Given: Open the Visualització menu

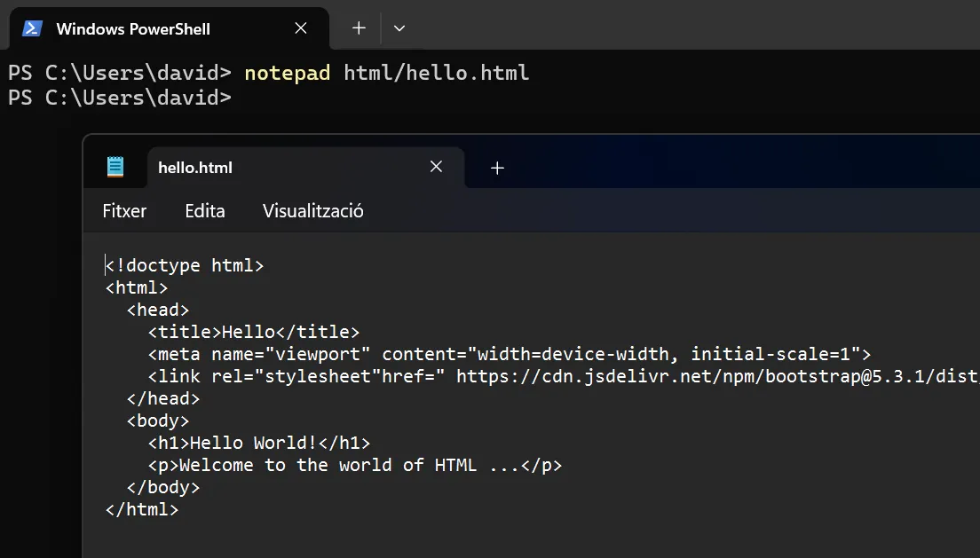Looking at the screenshot, I should click(x=312, y=211).
